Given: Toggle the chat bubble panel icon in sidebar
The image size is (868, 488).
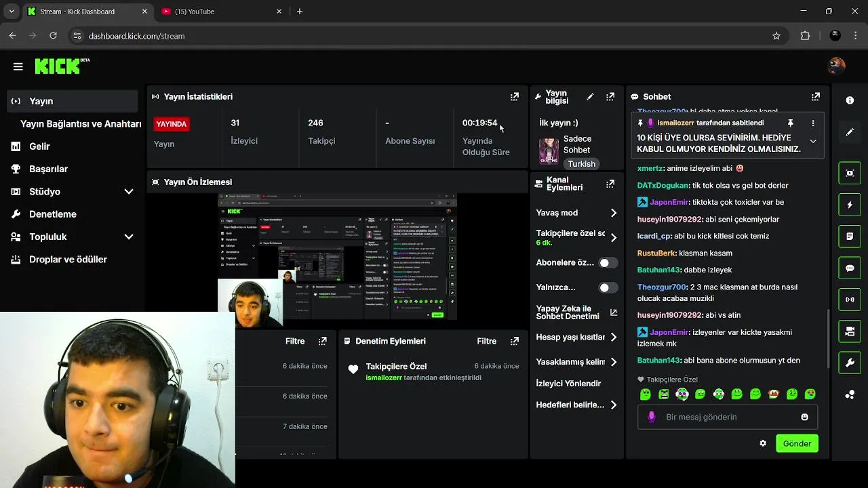Looking at the screenshot, I should (x=850, y=268).
